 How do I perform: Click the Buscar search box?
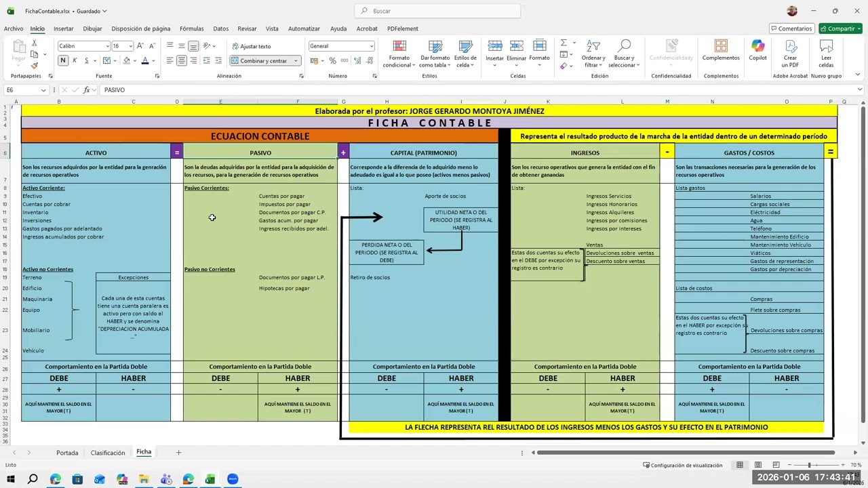(x=437, y=11)
